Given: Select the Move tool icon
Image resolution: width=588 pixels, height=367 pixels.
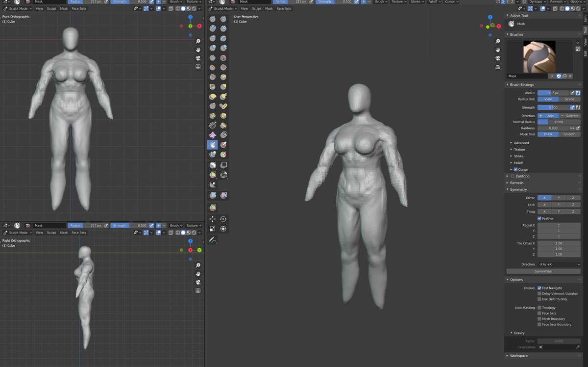Looking at the screenshot, I should [212, 218].
